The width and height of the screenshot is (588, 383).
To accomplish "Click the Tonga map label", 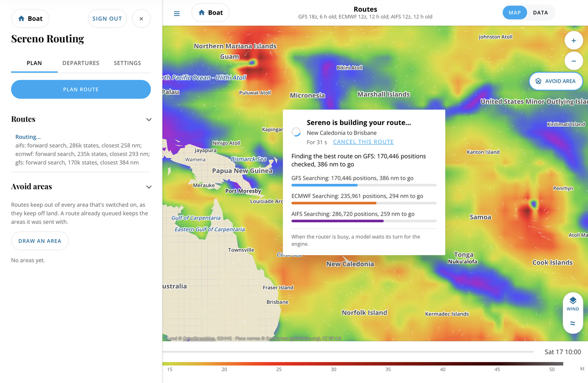I will pyautogui.click(x=464, y=255).
